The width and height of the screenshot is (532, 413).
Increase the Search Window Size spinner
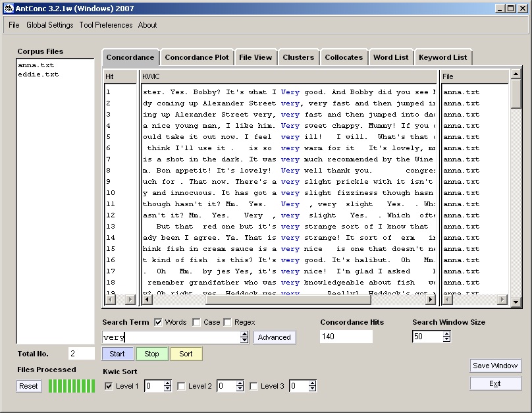coord(446,334)
